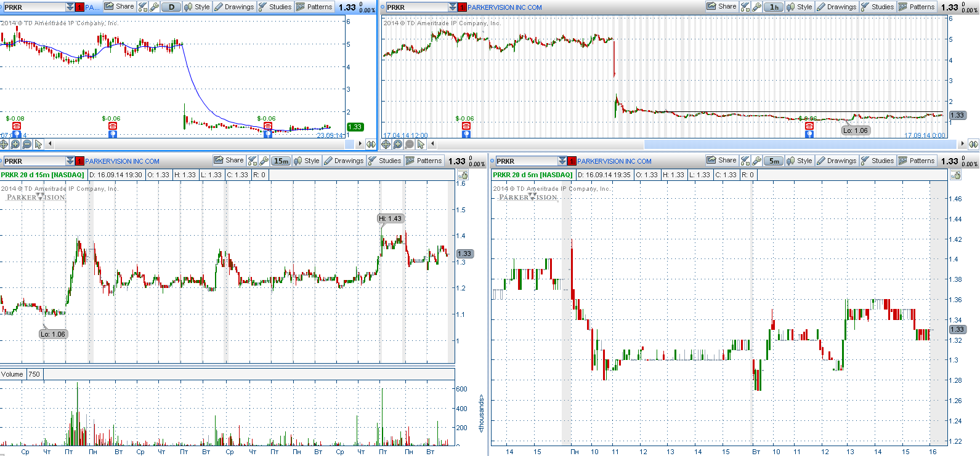Click the 1h chart horizontal scrollbar
The height and width of the screenshot is (456, 980).
tap(795, 144)
